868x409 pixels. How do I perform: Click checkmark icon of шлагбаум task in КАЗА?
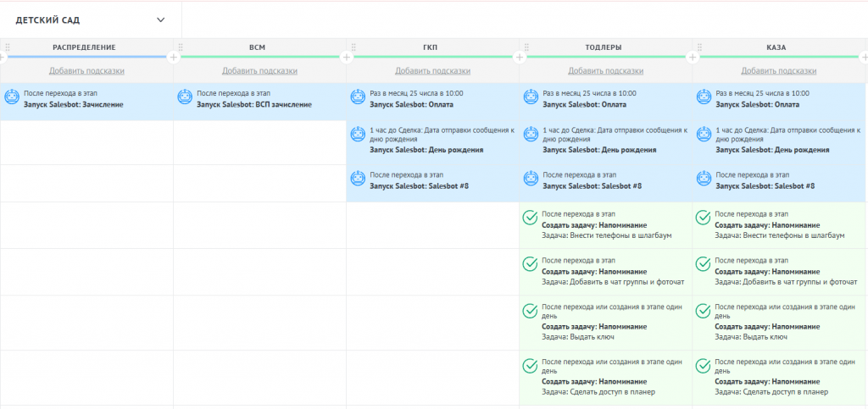[703, 218]
